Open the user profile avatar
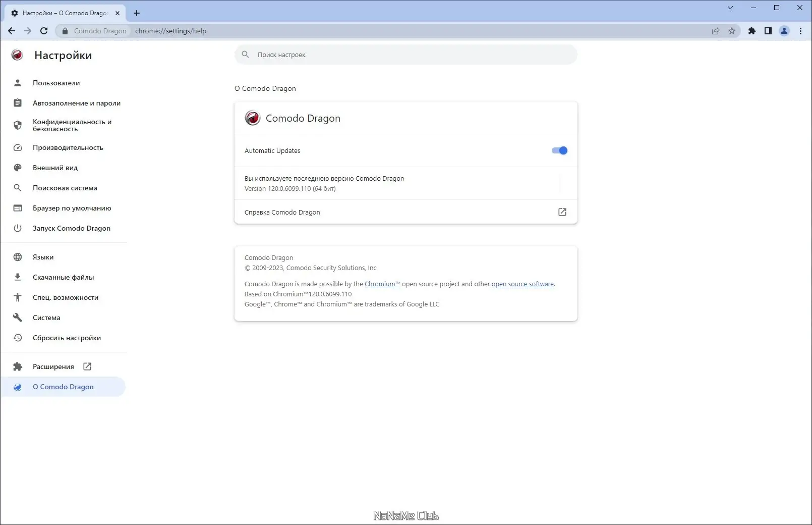This screenshot has height=525, width=812. click(x=784, y=31)
